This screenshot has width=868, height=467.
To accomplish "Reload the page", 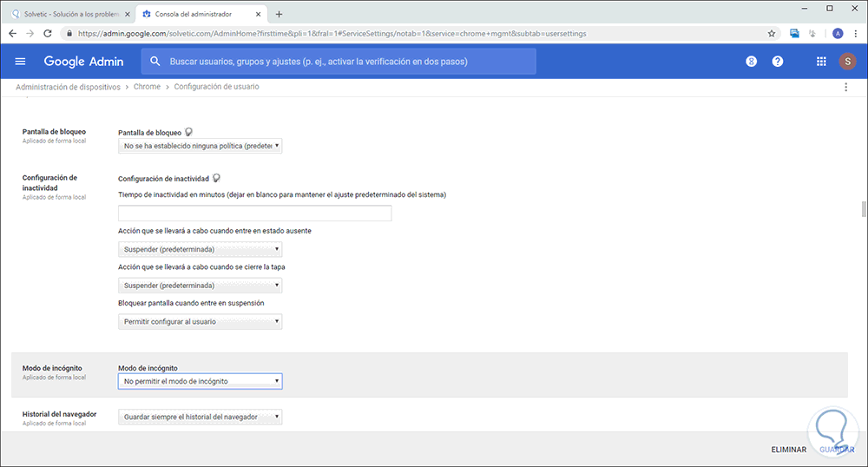I will 49,34.
